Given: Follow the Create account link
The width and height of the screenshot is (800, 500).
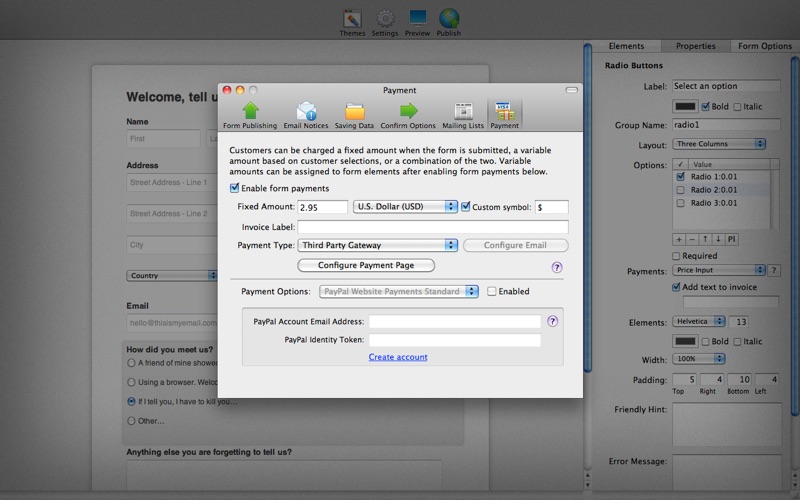Looking at the screenshot, I should click(398, 357).
